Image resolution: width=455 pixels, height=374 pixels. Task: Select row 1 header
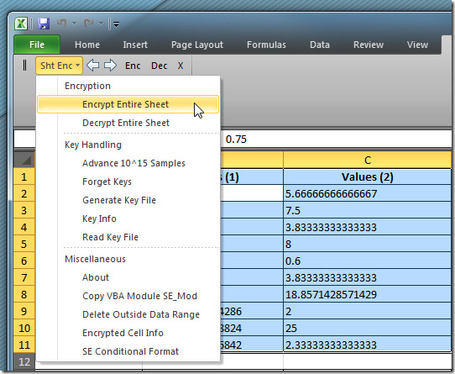24,177
